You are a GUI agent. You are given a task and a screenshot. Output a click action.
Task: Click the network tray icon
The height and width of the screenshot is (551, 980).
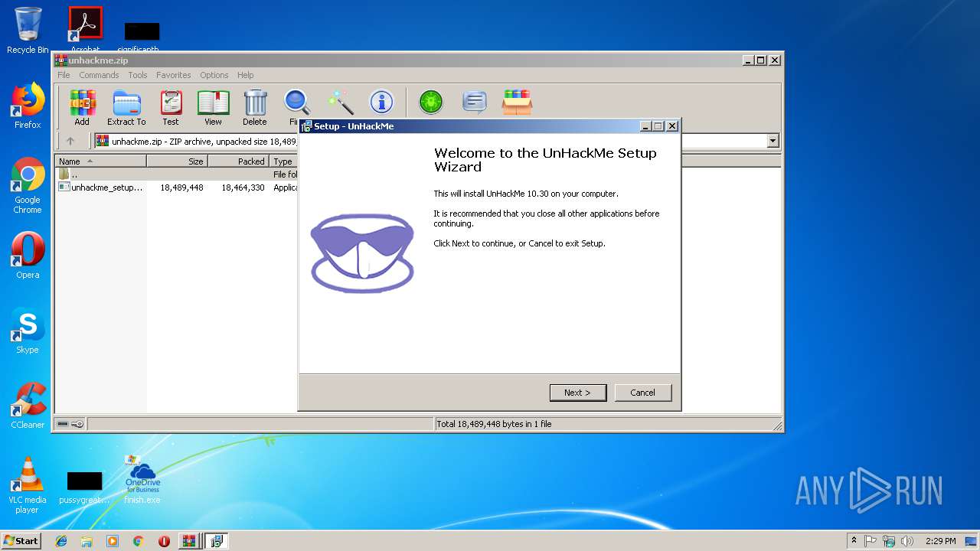pos(889,541)
